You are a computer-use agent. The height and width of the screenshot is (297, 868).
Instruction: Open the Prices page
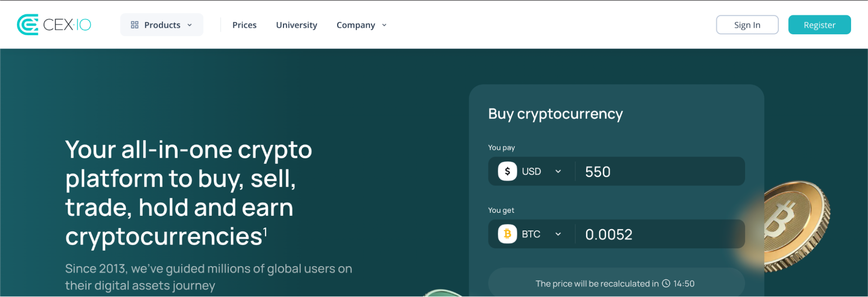point(244,25)
